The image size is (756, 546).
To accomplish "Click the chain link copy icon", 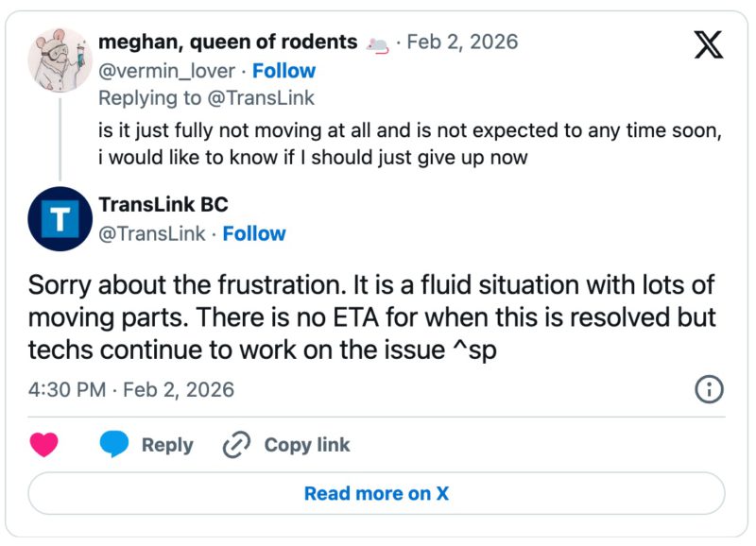I will tap(235, 445).
